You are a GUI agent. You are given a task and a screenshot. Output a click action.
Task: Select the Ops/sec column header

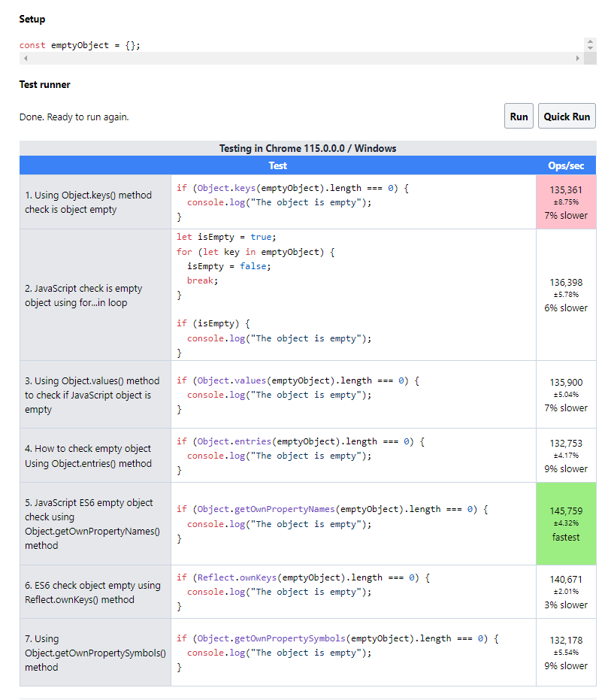565,165
